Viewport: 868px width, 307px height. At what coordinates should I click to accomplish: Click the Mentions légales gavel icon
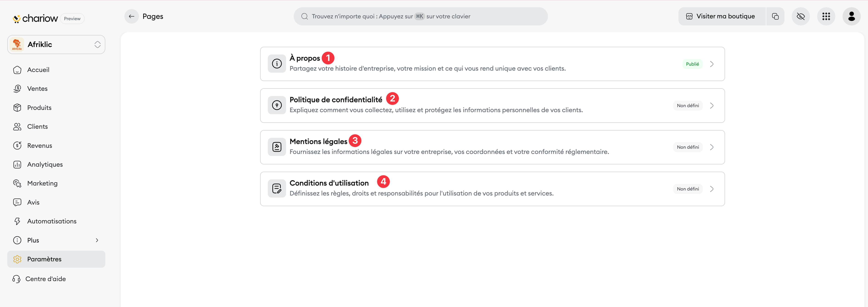pyautogui.click(x=277, y=147)
